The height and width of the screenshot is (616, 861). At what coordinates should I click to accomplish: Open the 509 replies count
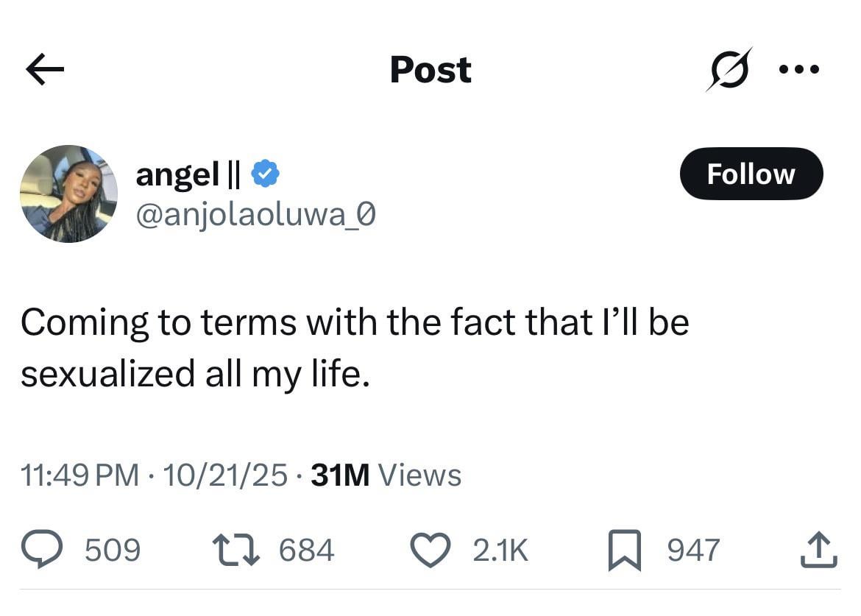[113, 550]
